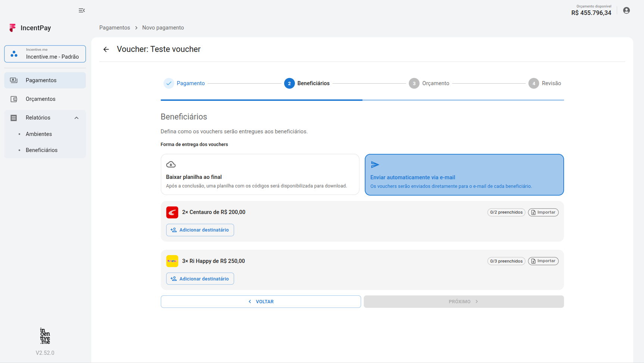Click step 2 Beneficiários circle
This screenshot has width=644, height=363.
[289, 83]
